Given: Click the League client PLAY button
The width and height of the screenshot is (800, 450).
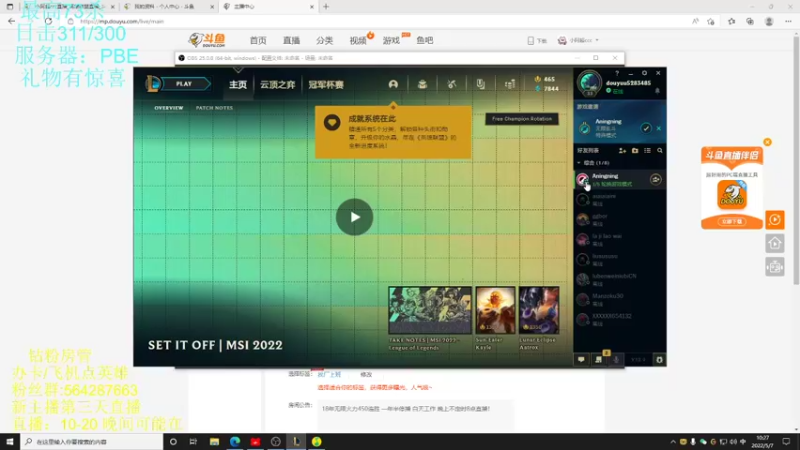Looking at the screenshot, I should (184, 84).
